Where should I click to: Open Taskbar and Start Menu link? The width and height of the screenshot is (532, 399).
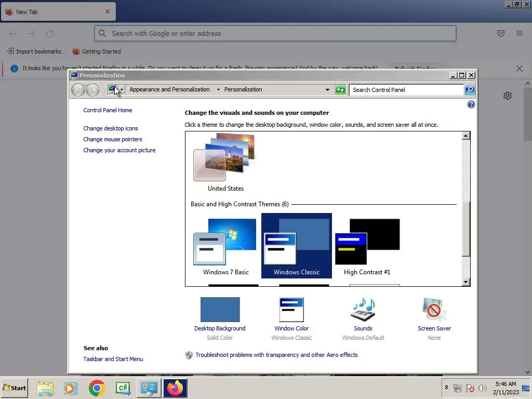point(113,359)
